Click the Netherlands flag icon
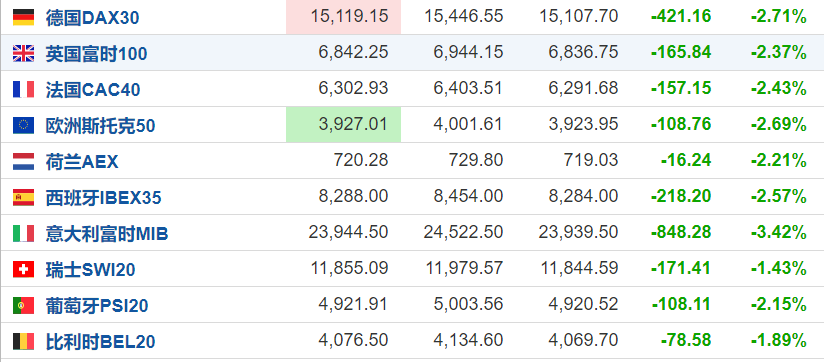This screenshot has width=824, height=362. (23, 161)
